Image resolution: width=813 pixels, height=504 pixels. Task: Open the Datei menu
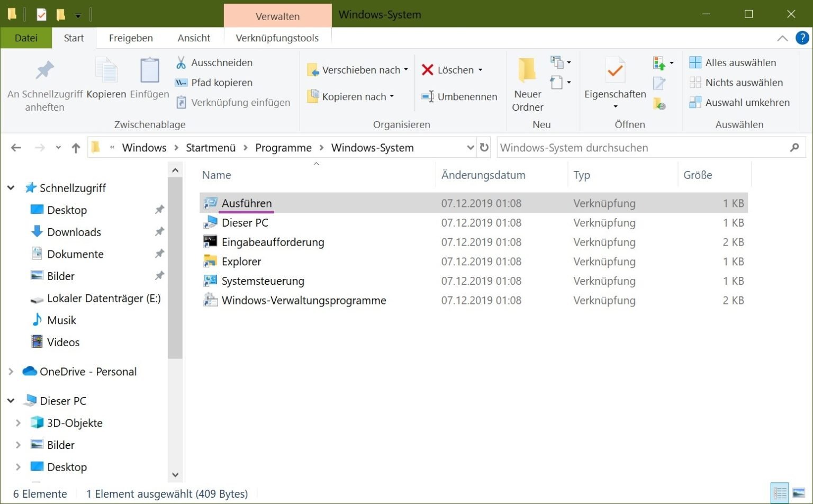[25, 38]
